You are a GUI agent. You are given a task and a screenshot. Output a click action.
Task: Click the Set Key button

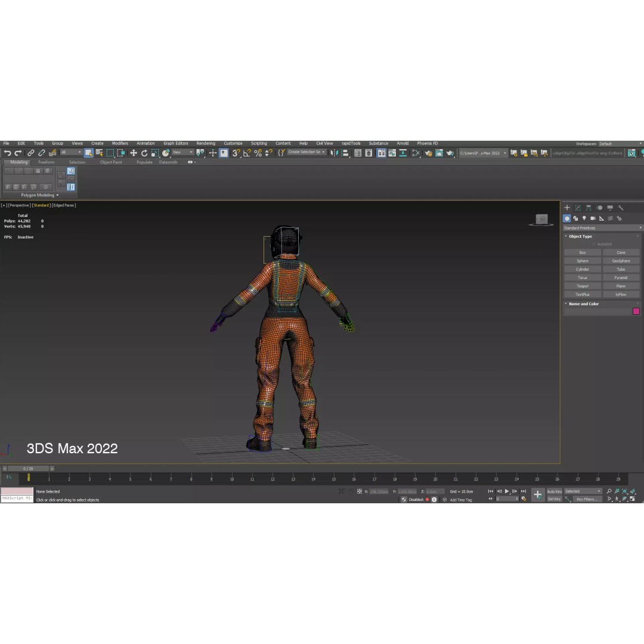click(x=554, y=499)
